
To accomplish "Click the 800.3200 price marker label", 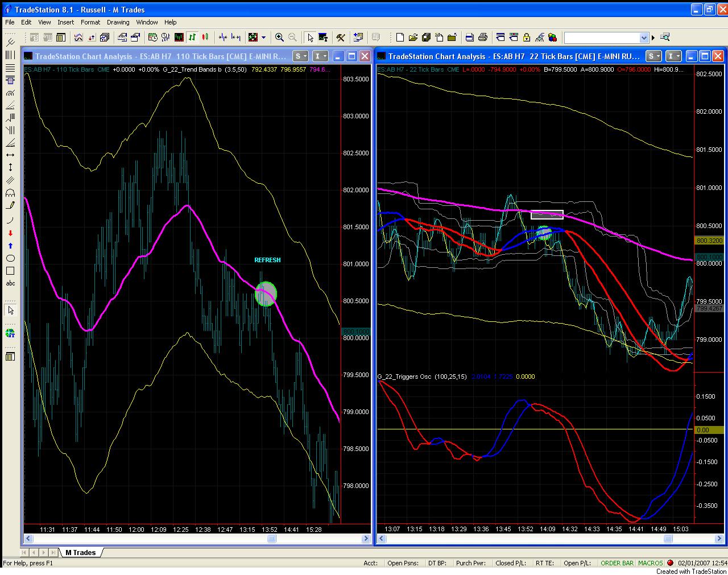I will [x=709, y=241].
